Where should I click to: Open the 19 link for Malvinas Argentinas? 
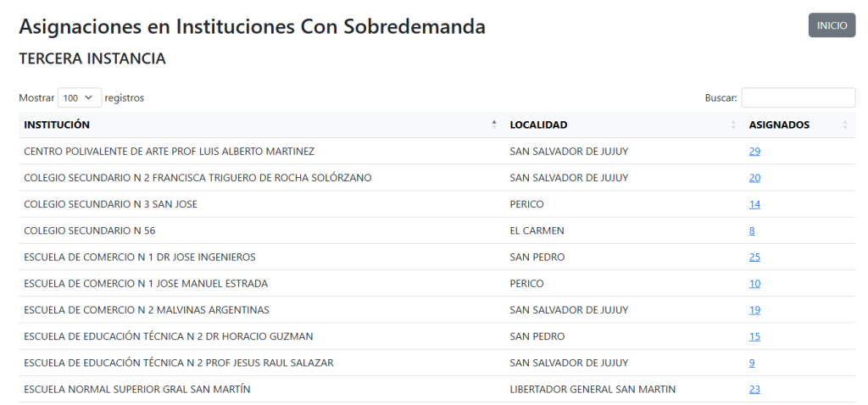point(754,310)
